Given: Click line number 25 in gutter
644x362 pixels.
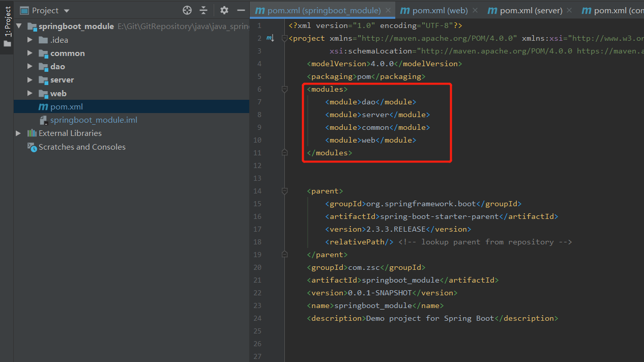Looking at the screenshot, I should (x=257, y=331).
